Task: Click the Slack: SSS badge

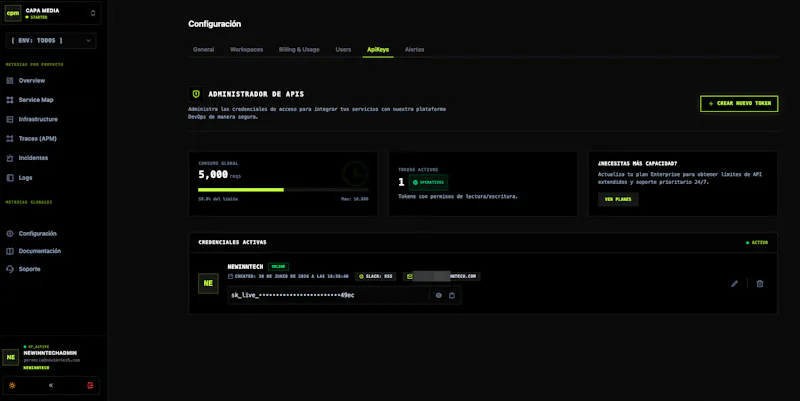Action: (376, 277)
